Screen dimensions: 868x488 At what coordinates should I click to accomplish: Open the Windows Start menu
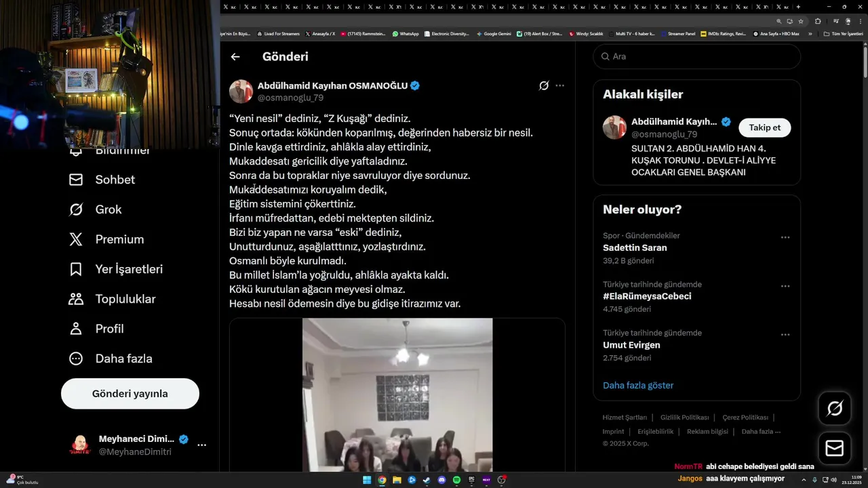(367, 480)
